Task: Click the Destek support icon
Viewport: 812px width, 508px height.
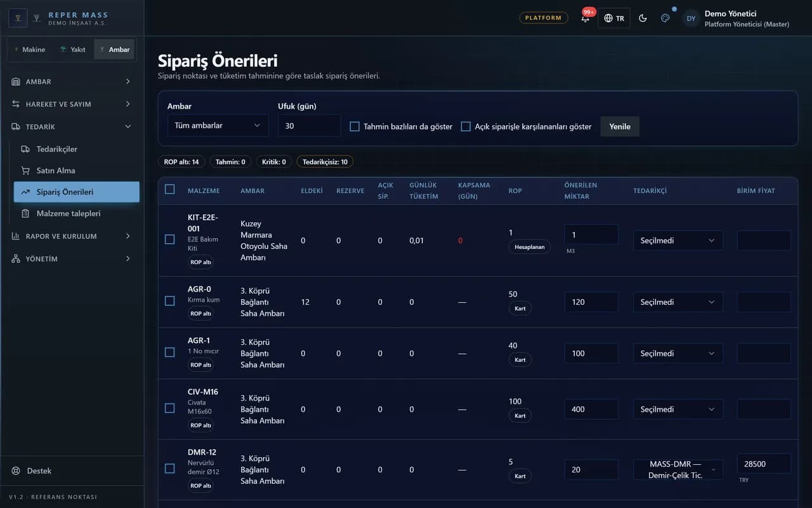Action: [16, 471]
